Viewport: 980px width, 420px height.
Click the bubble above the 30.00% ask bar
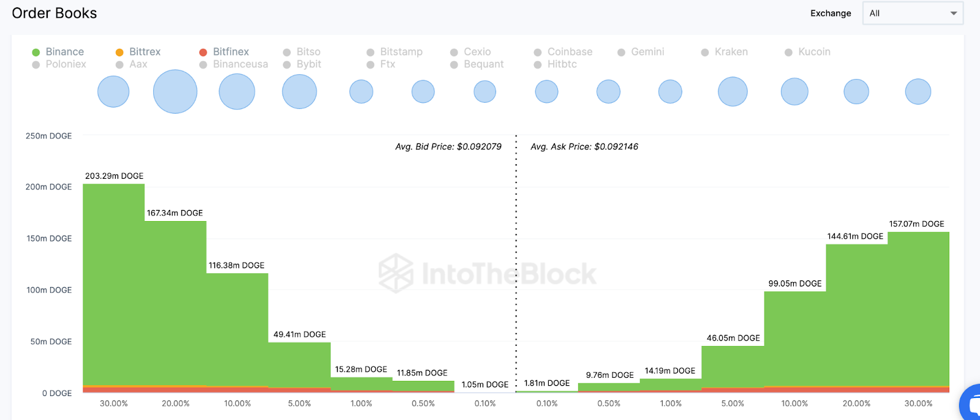pyautogui.click(x=918, y=92)
